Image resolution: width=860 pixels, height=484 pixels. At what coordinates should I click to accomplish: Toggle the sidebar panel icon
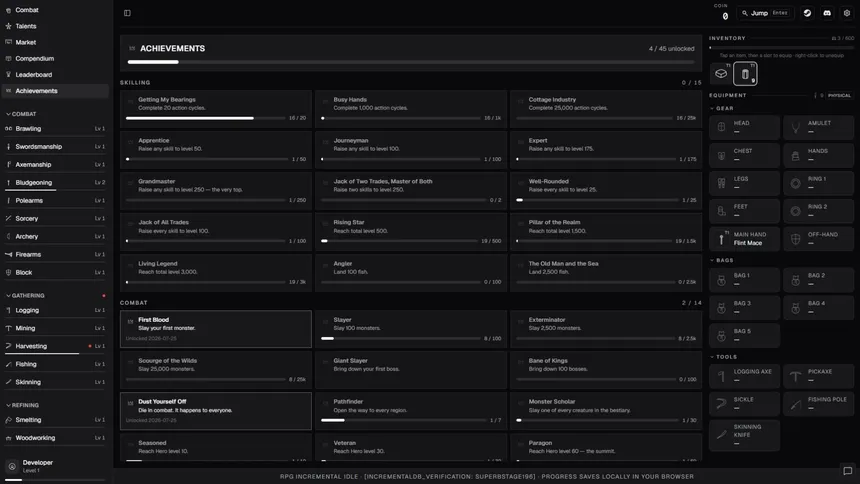pyautogui.click(x=127, y=13)
